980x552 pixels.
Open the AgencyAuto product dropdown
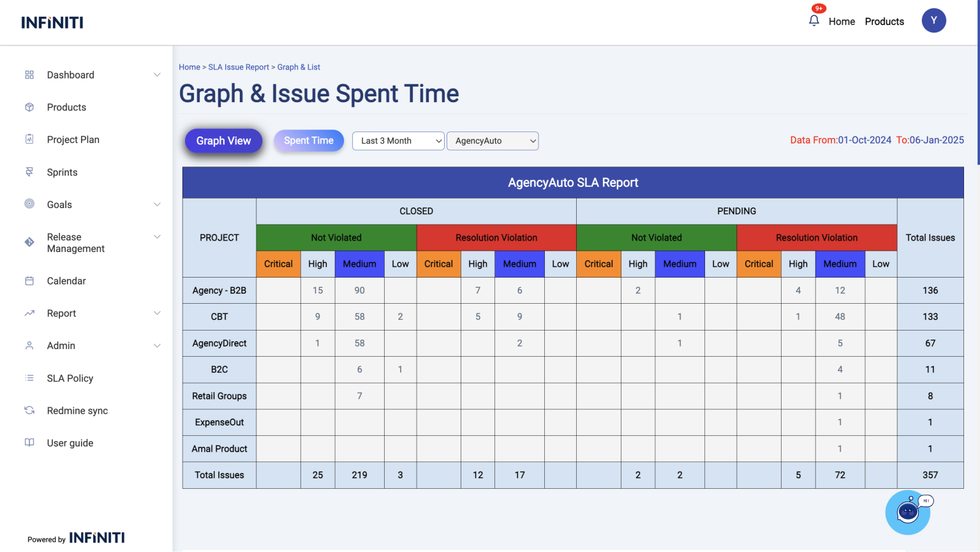(x=493, y=141)
